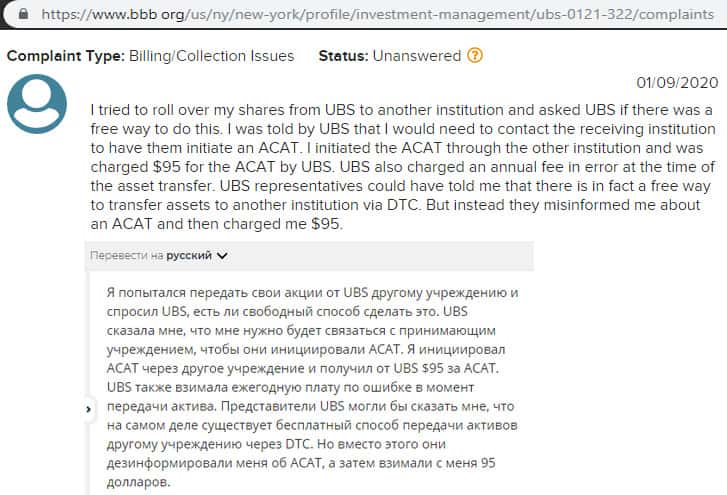Click the small arrow on the translation panel's left edge
This screenshot has height=495, width=727.
coord(90,409)
